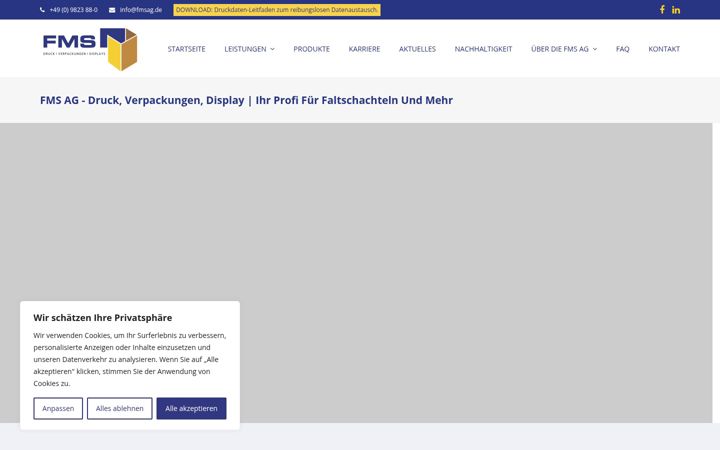Image resolution: width=720 pixels, height=450 pixels.
Task: Open the Leistungen menu item
Action: [x=245, y=49]
